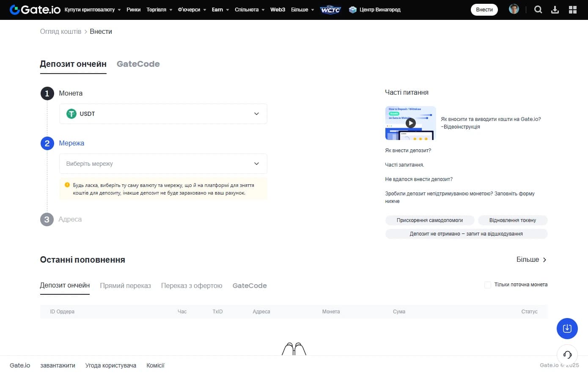Viewport: 588px width, 373px height.
Task: Expand the Ф'ючерси menu
Action: [192, 9]
